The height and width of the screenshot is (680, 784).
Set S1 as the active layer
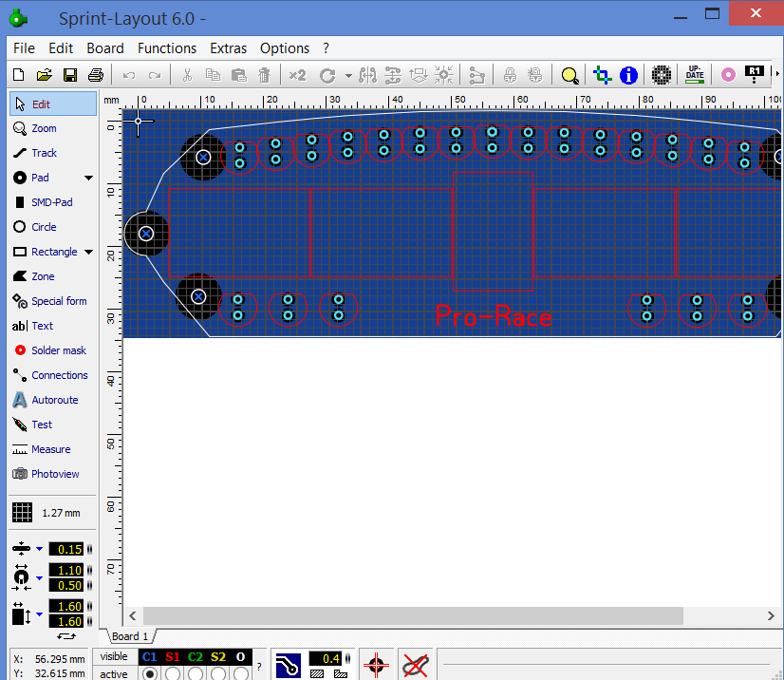click(x=173, y=674)
